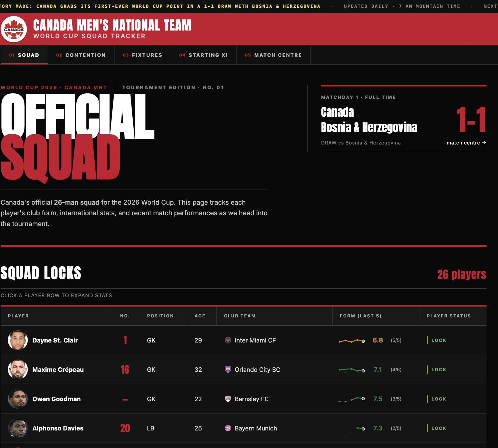
Task: Click jersey number 1 for St. Clair
Action: coord(125,340)
